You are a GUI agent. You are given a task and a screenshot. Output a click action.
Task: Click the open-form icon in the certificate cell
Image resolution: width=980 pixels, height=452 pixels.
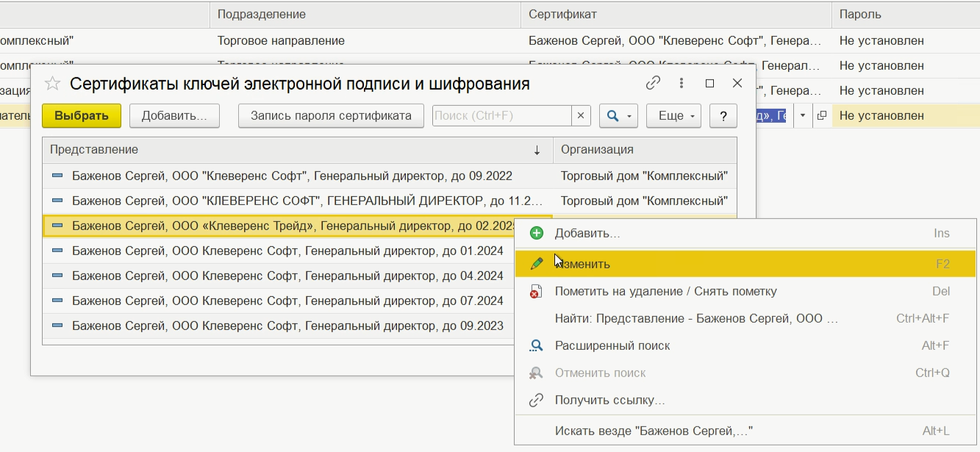point(822,116)
